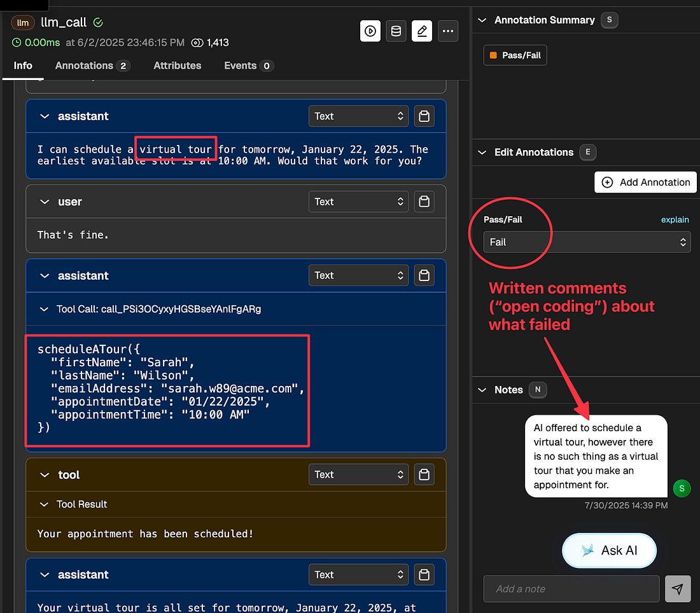The width and height of the screenshot is (700, 613).
Task: Click the llm_call title text
Action: pos(64,22)
